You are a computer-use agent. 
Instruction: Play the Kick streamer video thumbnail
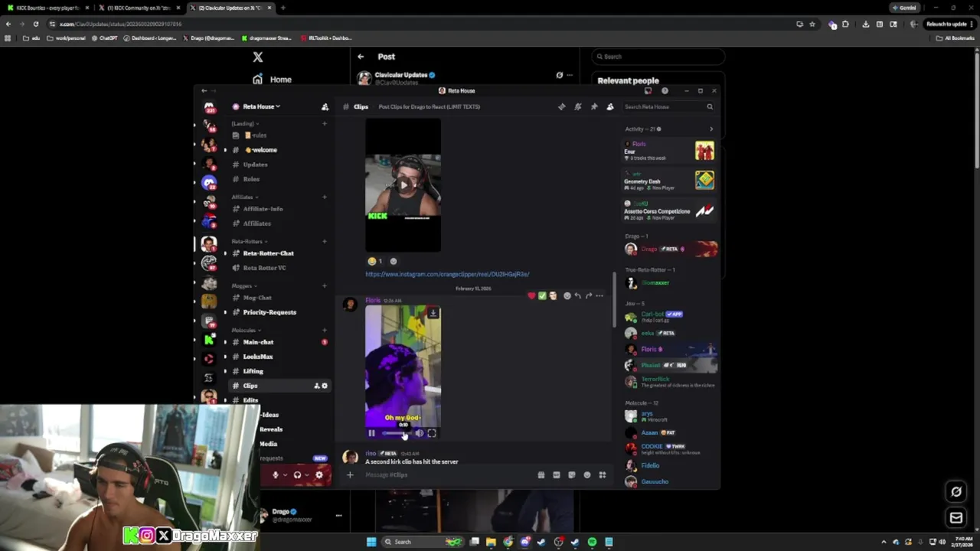point(403,184)
